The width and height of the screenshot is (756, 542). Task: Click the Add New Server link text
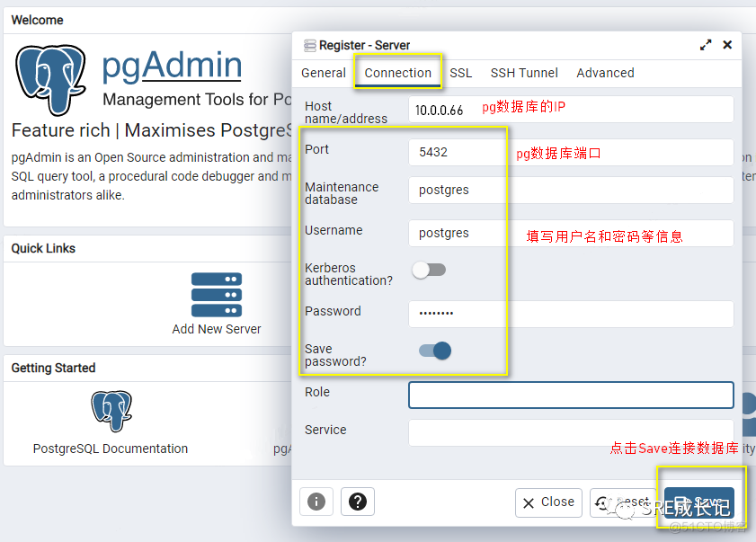click(x=217, y=329)
